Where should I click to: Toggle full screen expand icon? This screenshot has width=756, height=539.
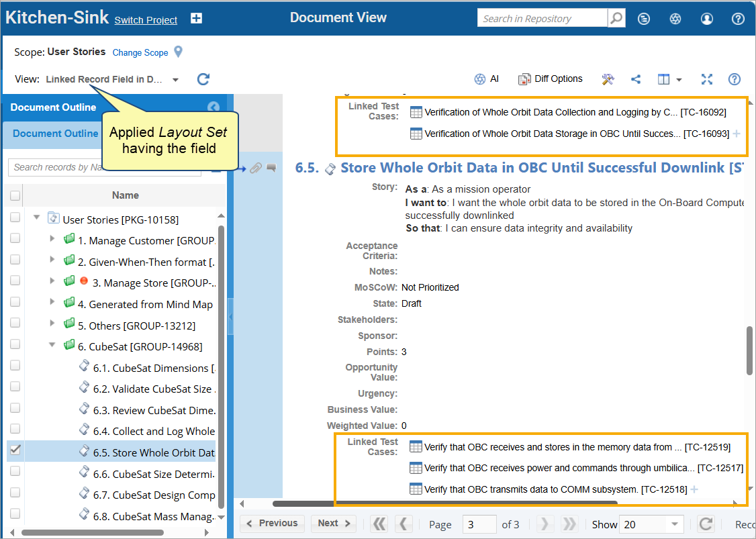click(x=706, y=79)
